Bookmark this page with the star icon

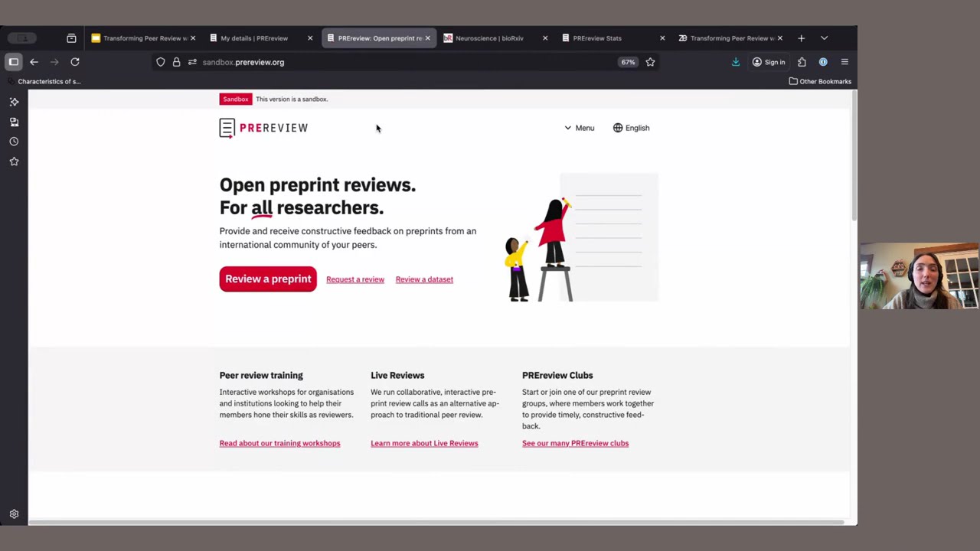point(650,62)
